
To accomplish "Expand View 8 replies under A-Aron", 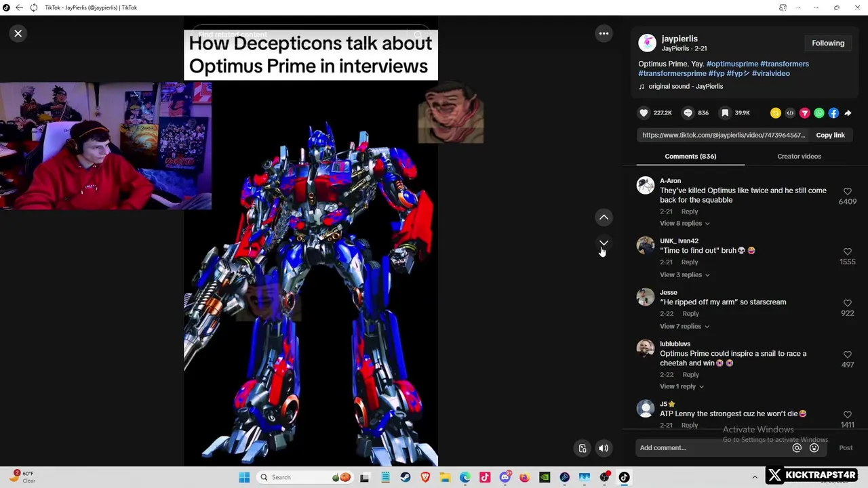I will [685, 223].
